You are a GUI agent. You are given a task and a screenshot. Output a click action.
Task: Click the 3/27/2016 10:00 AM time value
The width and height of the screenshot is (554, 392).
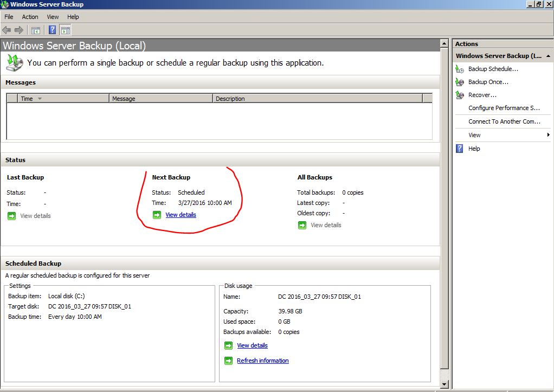coord(205,203)
